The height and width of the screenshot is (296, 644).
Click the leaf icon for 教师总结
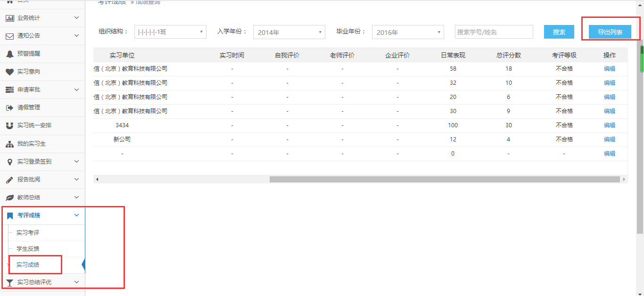tap(9, 197)
